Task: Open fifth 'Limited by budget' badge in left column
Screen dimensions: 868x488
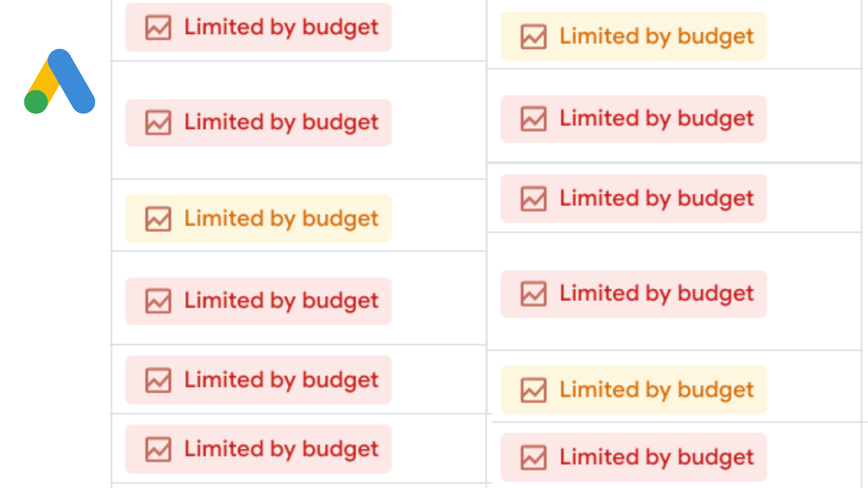Action: click(x=281, y=380)
